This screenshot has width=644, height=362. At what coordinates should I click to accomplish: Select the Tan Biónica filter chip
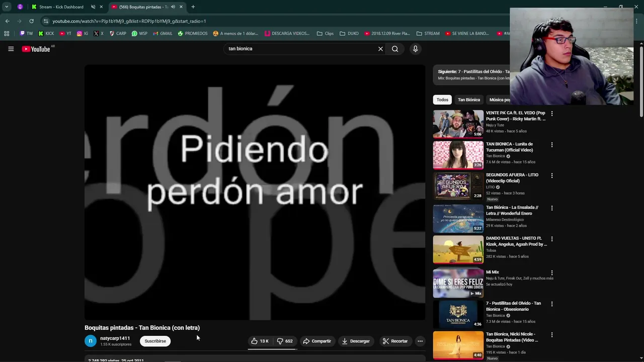469,100
